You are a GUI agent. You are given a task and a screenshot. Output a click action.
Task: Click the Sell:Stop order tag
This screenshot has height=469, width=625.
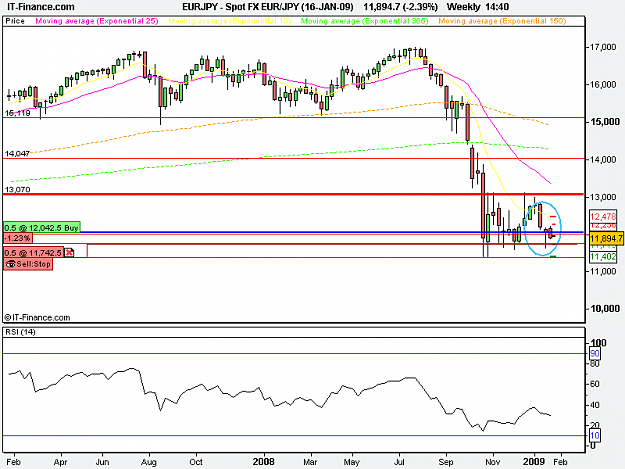pos(28,264)
